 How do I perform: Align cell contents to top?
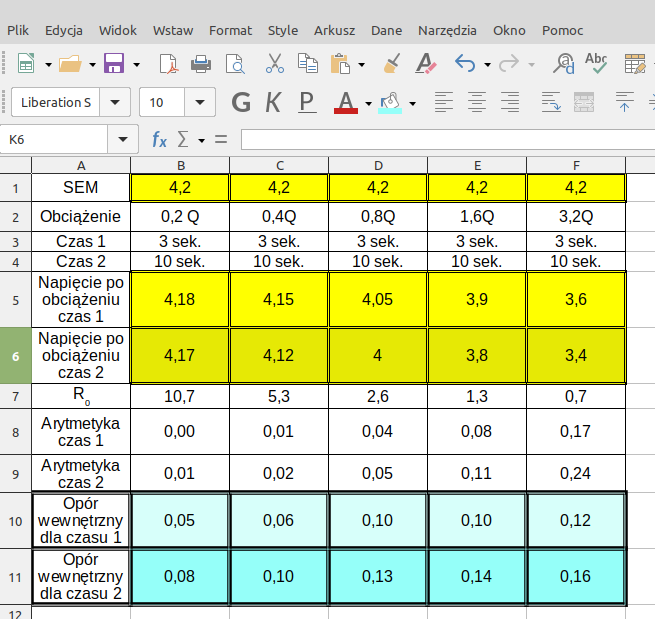coord(625,102)
